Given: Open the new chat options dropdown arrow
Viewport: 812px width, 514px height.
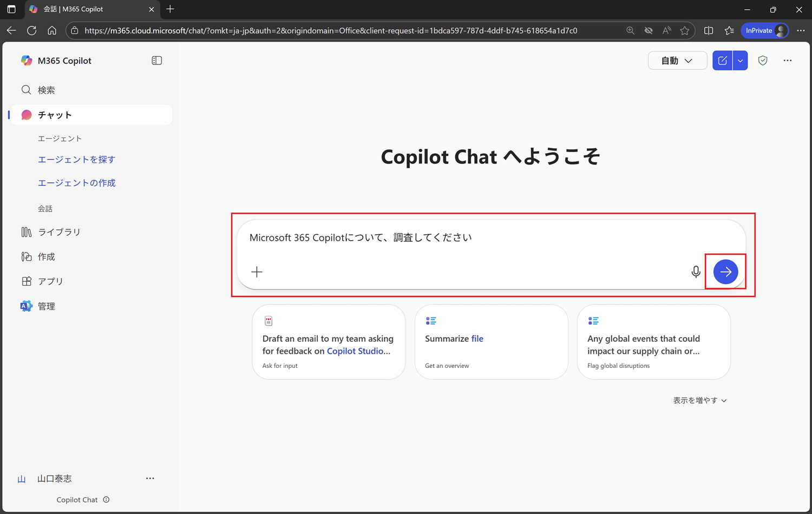Looking at the screenshot, I should [740, 61].
